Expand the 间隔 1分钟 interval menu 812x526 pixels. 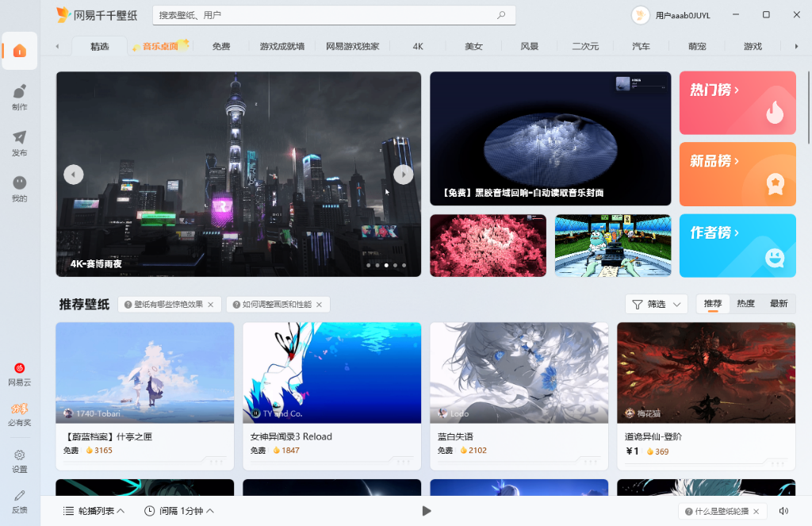179,511
